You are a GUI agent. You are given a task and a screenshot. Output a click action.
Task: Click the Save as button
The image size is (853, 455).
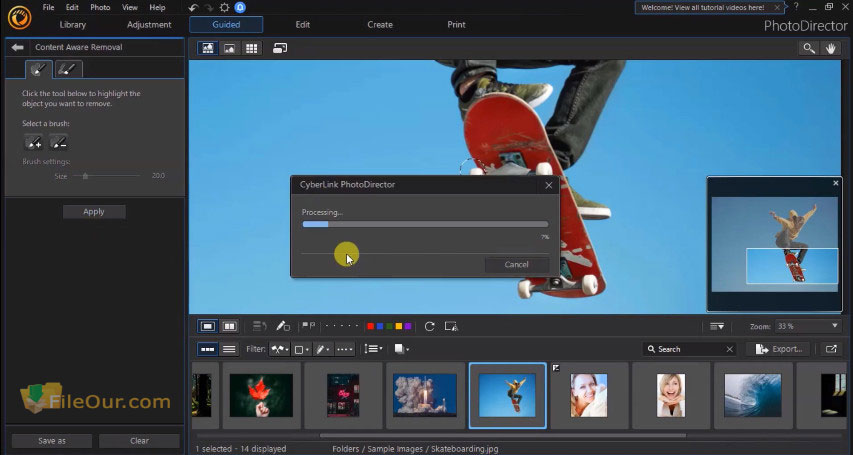[x=52, y=441]
